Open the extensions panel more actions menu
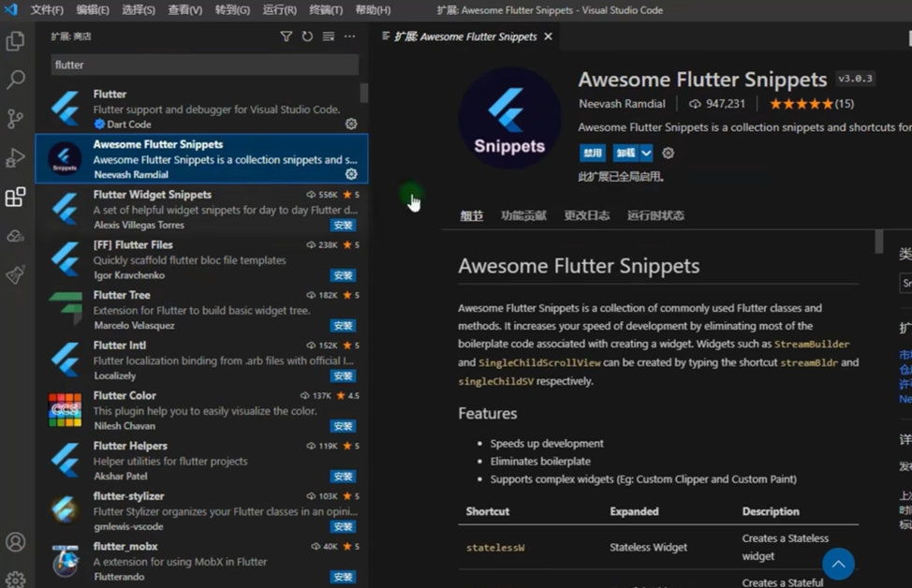The image size is (912, 588). (349, 37)
